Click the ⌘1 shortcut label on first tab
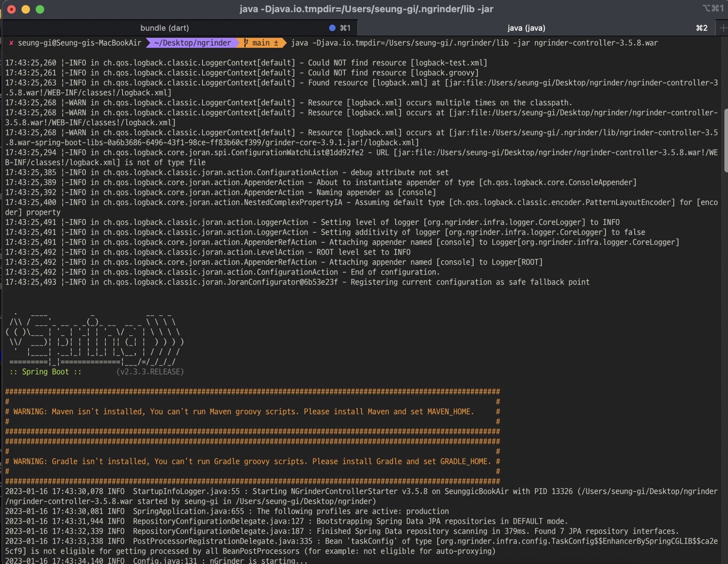The image size is (728, 564). pos(345,28)
